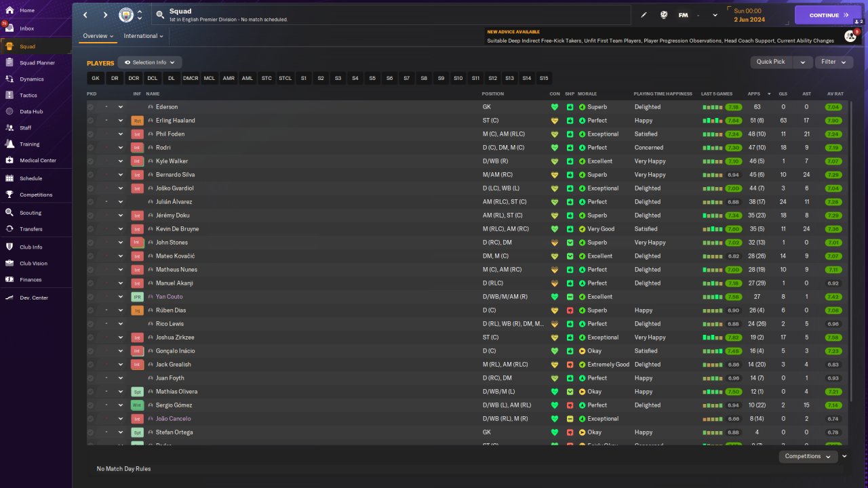868x488 pixels.
Task: Toggle the pick checkbox for Ederson
Action: pyautogui.click(x=90, y=107)
